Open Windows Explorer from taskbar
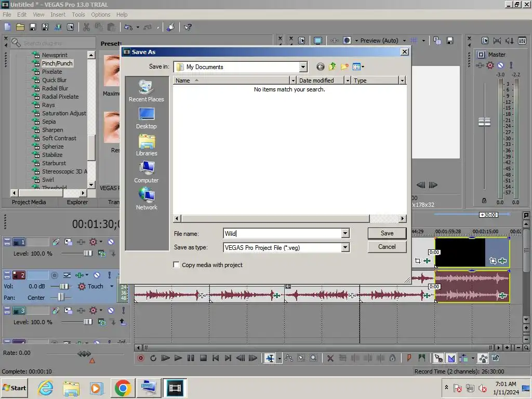 click(x=71, y=388)
